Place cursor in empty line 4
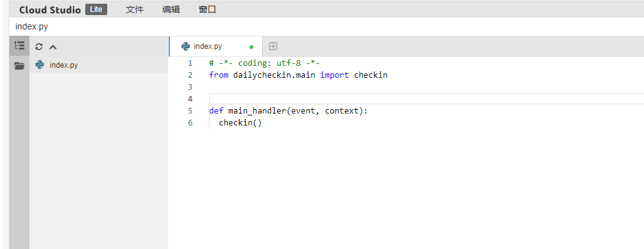Image resolution: width=644 pixels, height=249 pixels. [426, 99]
